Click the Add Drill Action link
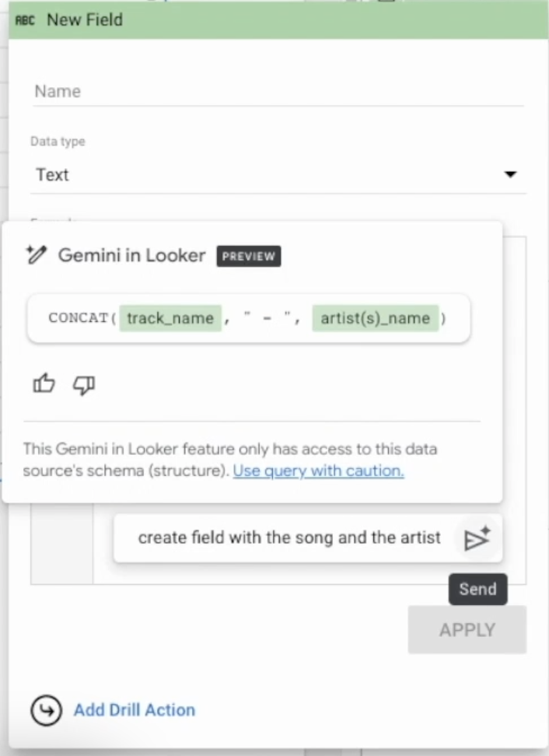Screen dimensions: 549x756 click(135, 710)
